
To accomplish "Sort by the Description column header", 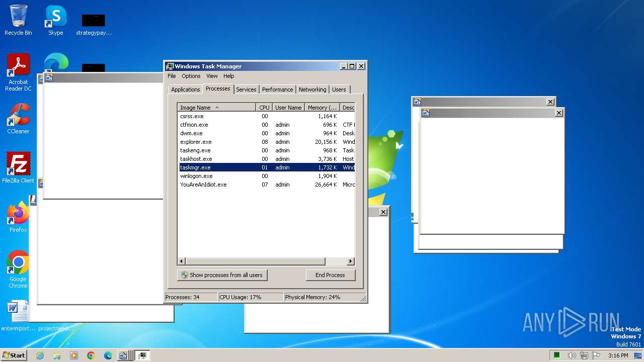I will (x=348, y=108).
